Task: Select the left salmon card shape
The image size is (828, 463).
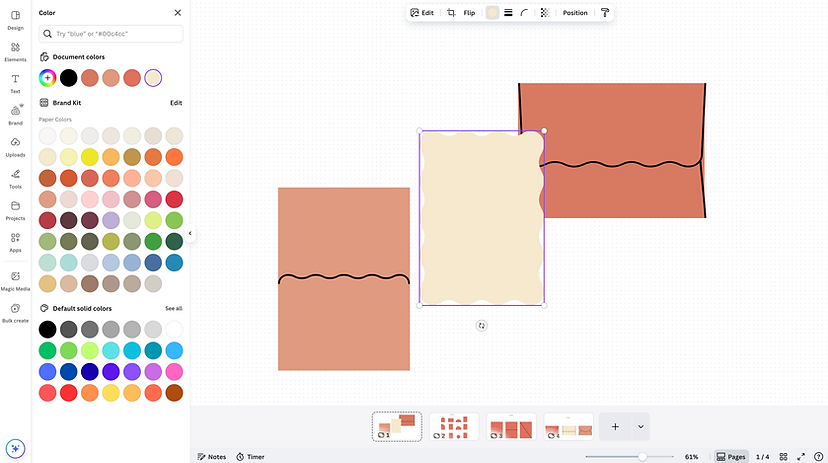Action: pos(344,279)
